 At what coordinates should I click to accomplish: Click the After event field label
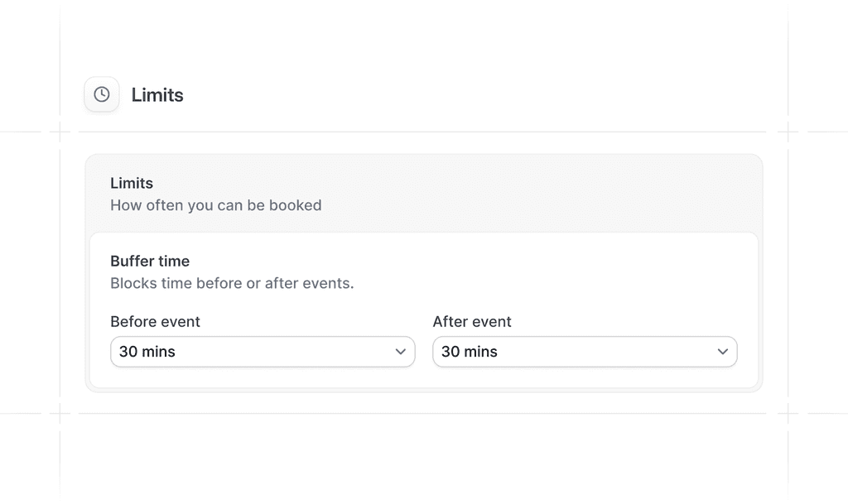[472, 321]
